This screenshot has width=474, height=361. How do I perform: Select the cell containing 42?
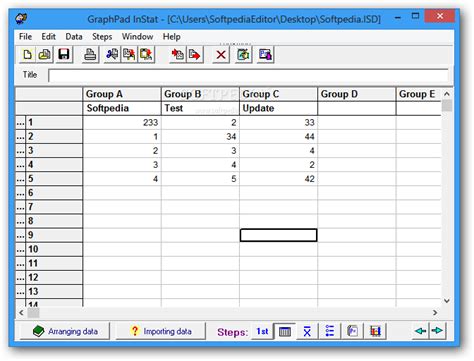point(278,179)
